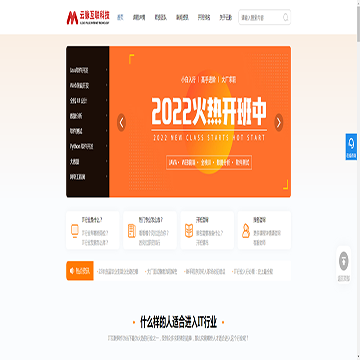Image resolution: width=360 pixels, height=360 pixels.
Task: Click the magnifier icon in the search box
Action: click(285, 17)
